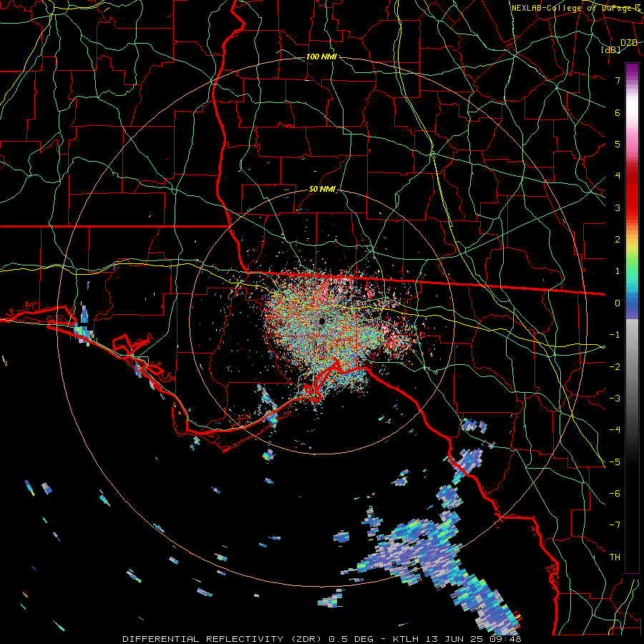This screenshot has width=644, height=644.
Task: Select the "-1" value on the color scale
Action: tap(615, 335)
